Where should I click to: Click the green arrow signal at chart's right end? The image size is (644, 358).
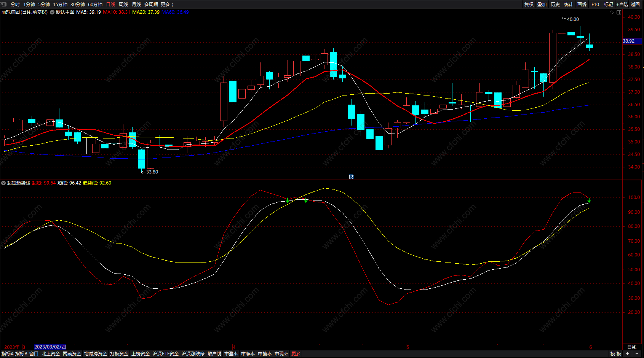(589, 200)
